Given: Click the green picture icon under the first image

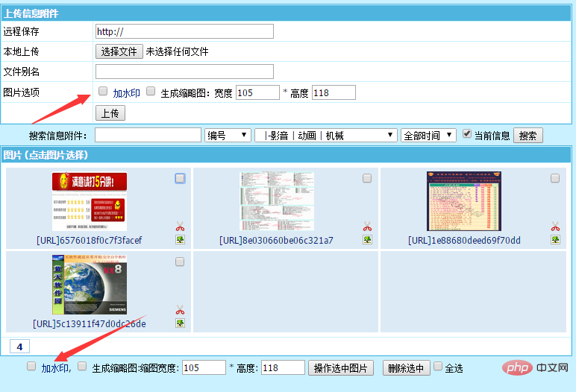Looking at the screenshot, I should [180, 240].
